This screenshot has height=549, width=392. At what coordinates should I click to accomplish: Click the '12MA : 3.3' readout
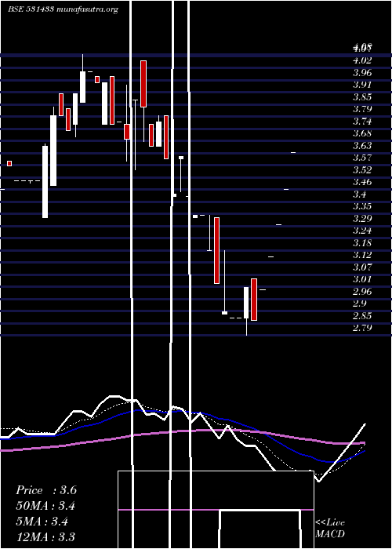45,536
